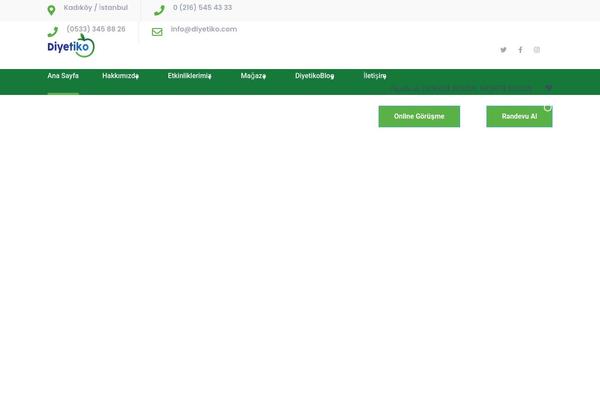
Task: Click the location pin icon
Action: pos(51,10)
